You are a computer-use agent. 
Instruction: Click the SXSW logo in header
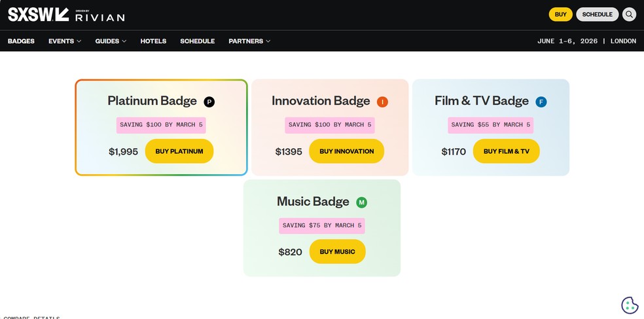[x=38, y=14]
